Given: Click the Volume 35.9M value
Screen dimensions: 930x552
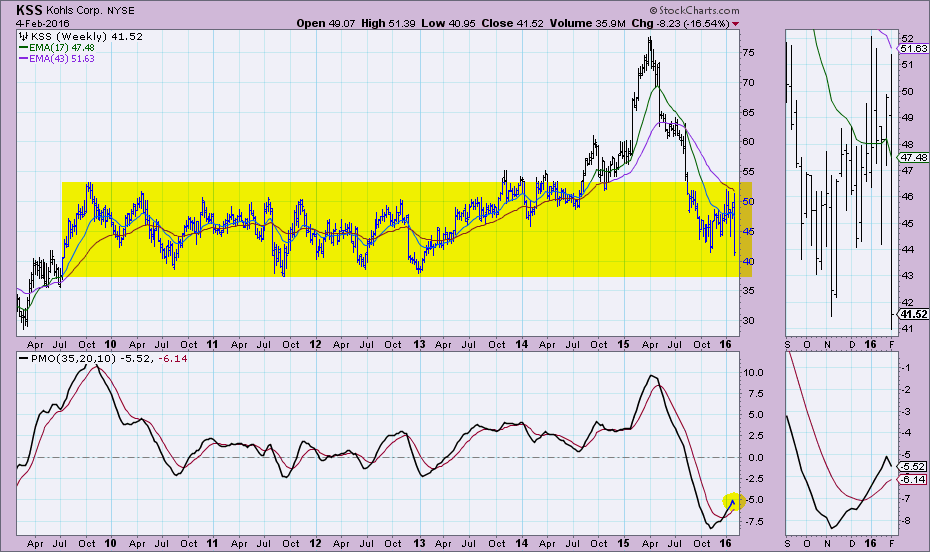Looking at the screenshot, I should pos(587,23).
